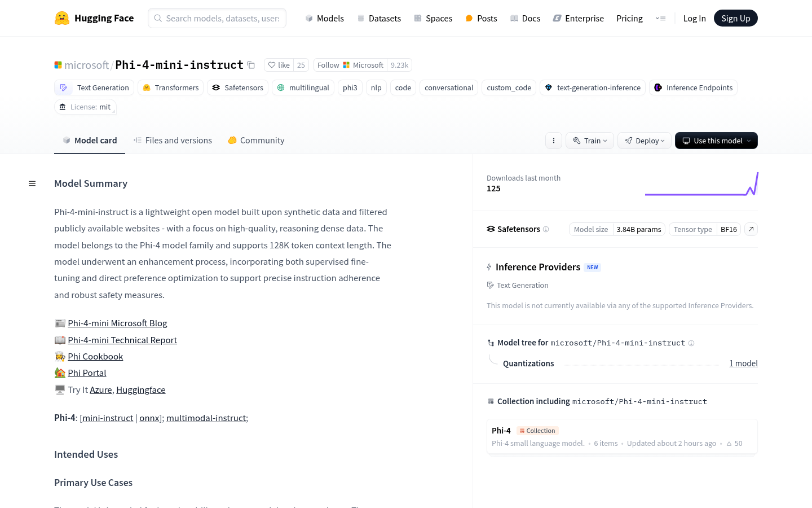The height and width of the screenshot is (508, 812).
Task: Click the Text Generation inference task link
Action: 518,286
